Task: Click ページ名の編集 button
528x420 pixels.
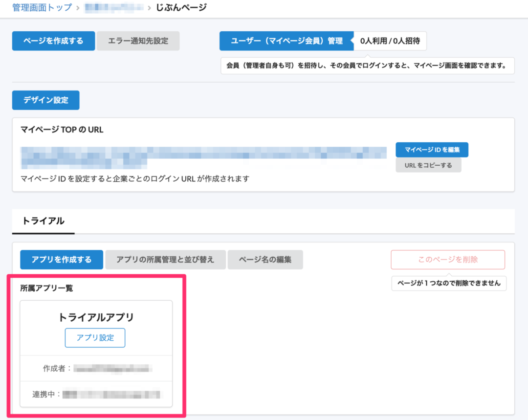Action: tap(265, 260)
